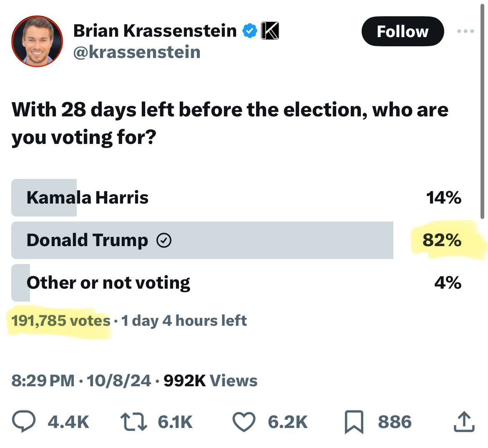Like the tweet with heart icon

(244, 422)
